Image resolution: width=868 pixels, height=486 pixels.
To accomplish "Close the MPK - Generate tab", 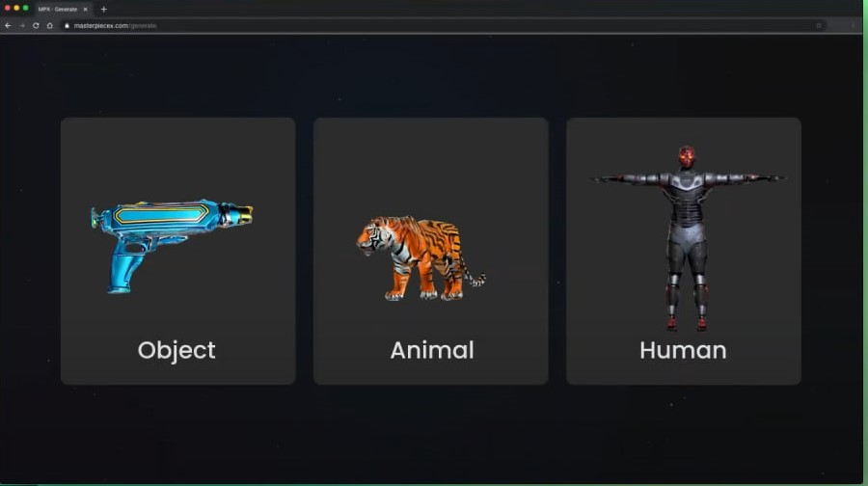I will (x=85, y=10).
